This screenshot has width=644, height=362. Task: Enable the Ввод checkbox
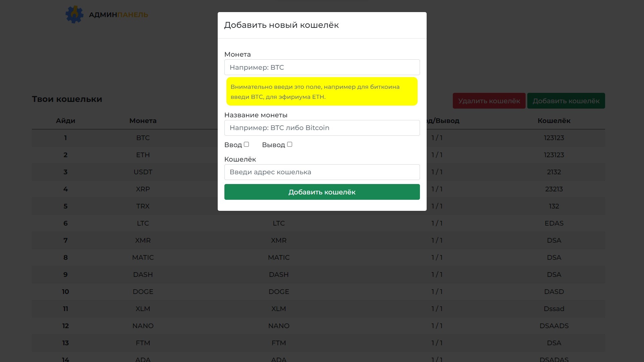click(247, 144)
